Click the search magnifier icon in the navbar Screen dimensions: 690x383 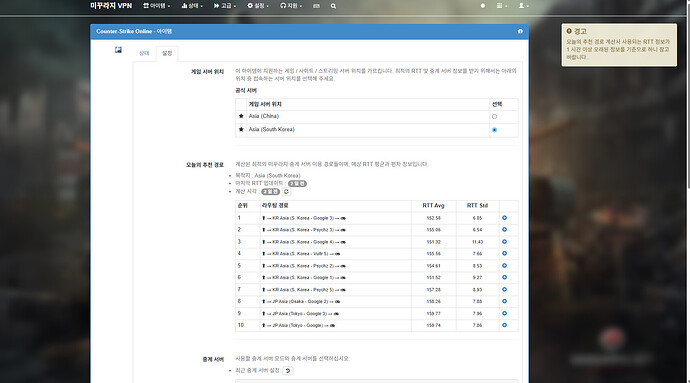pyautogui.click(x=333, y=6)
